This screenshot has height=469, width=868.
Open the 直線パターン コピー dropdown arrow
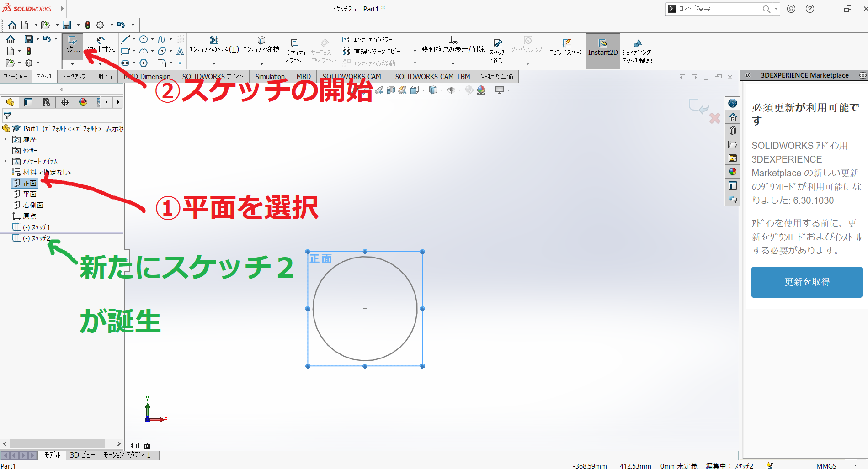pyautogui.click(x=415, y=51)
